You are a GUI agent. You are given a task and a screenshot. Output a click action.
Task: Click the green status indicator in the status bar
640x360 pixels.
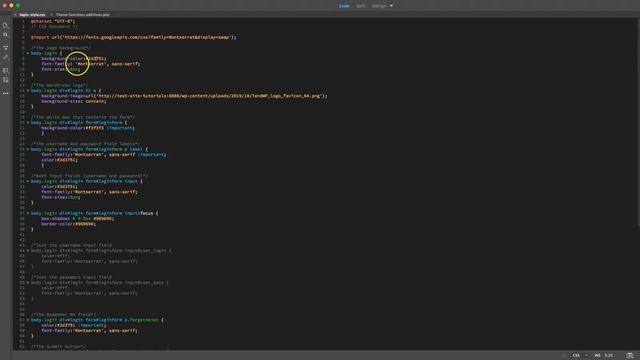[564, 356]
